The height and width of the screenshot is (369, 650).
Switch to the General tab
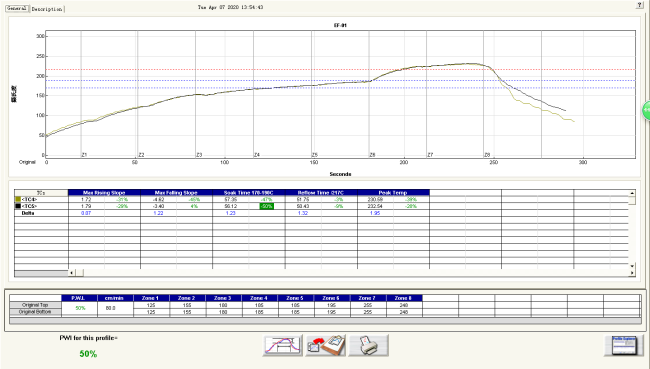click(17, 8)
